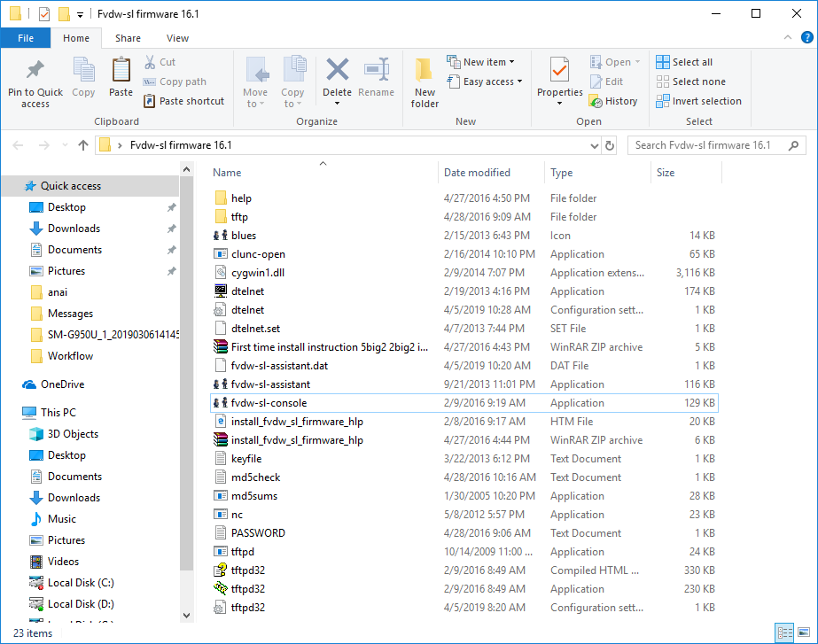Select the fvdw-sl-assistant.dat file
The width and height of the screenshot is (818, 644).
[464, 366]
